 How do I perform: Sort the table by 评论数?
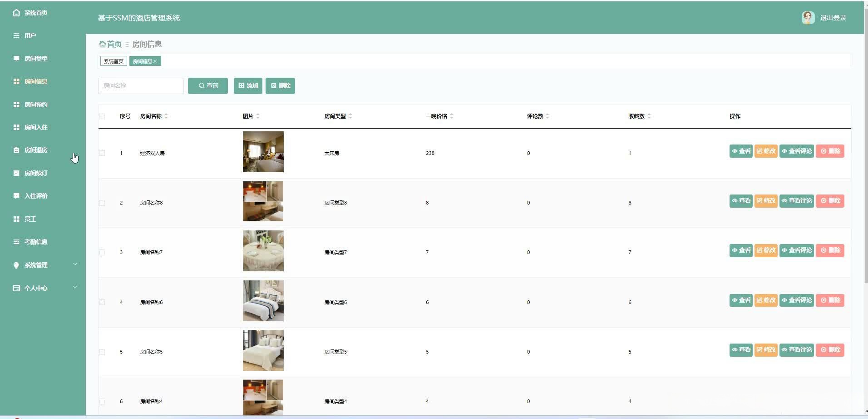coord(547,116)
